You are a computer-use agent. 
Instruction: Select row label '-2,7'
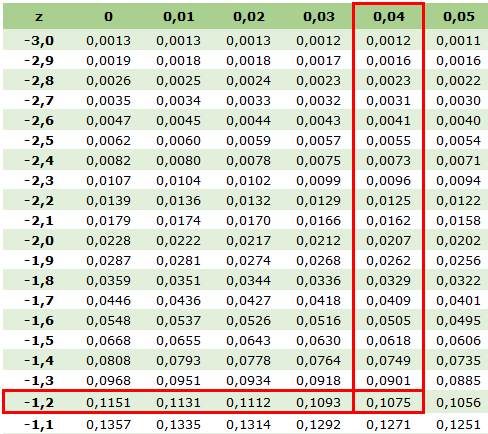pyautogui.click(x=39, y=101)
